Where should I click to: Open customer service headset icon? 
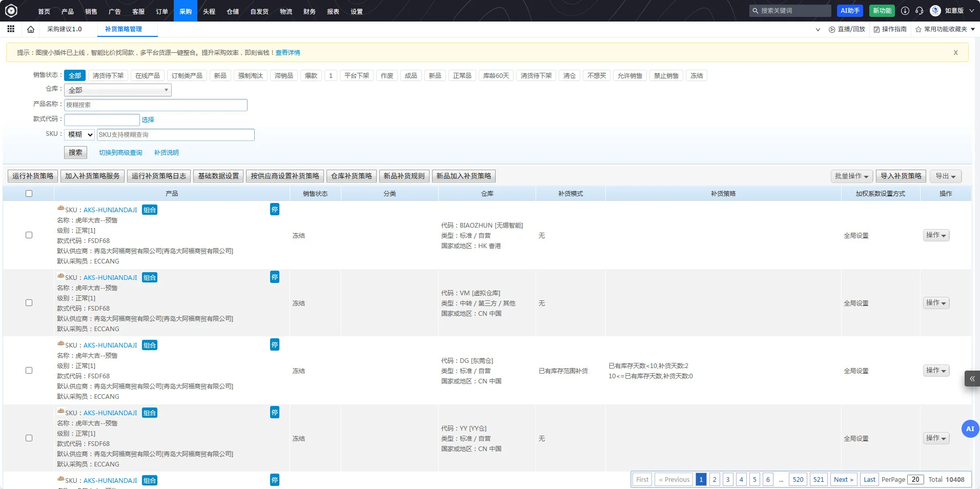click(x=920, y=11)
